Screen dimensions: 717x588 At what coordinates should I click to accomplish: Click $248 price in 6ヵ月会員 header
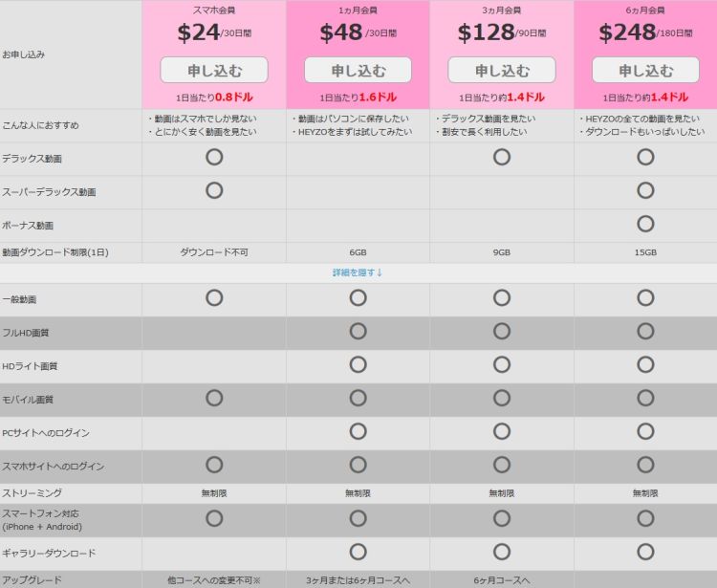click(626, 33)
